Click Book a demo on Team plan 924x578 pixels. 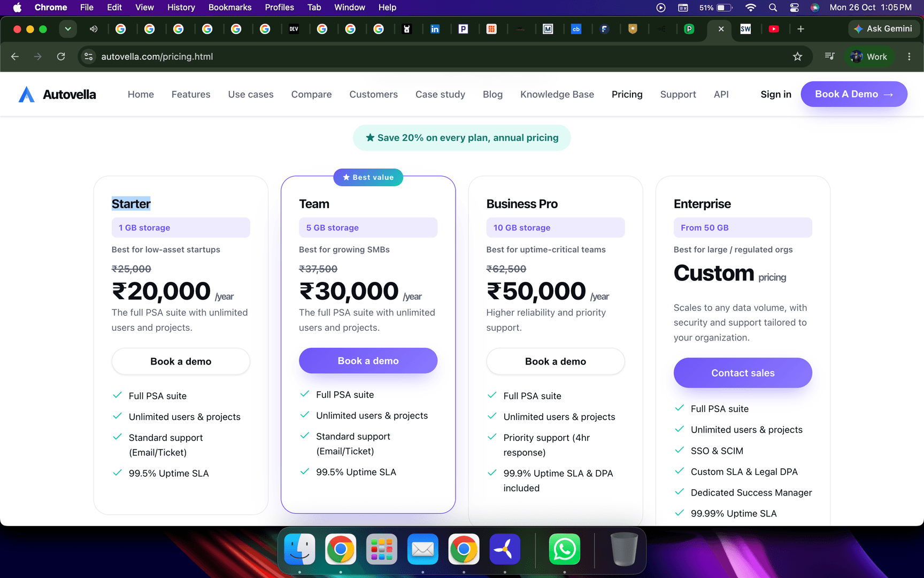click(368, 361)
